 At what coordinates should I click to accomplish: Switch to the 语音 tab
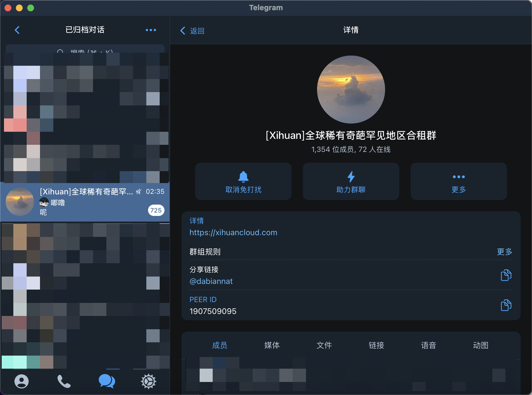click(428, 345)
